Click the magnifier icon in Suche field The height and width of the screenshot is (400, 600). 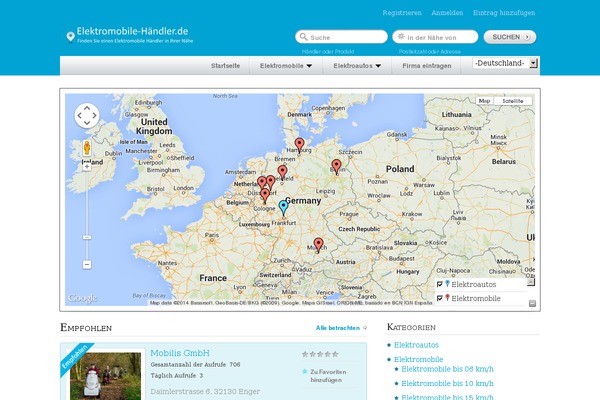pos(303,37)
